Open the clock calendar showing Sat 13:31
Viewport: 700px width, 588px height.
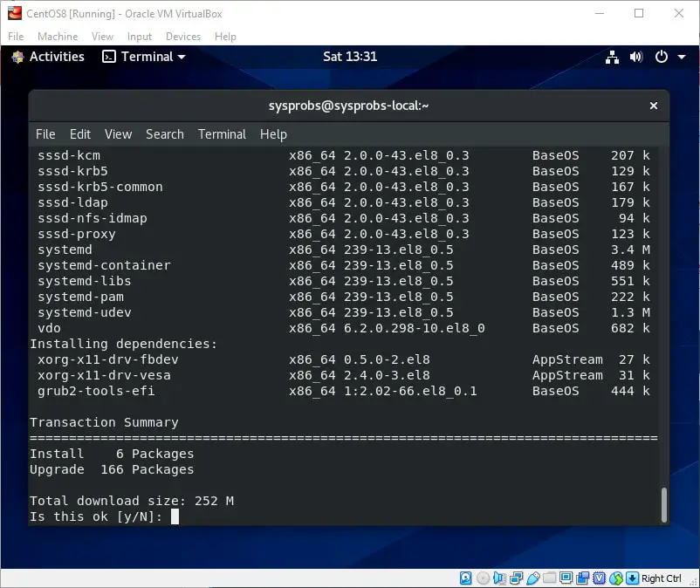(x=350, y=57)
